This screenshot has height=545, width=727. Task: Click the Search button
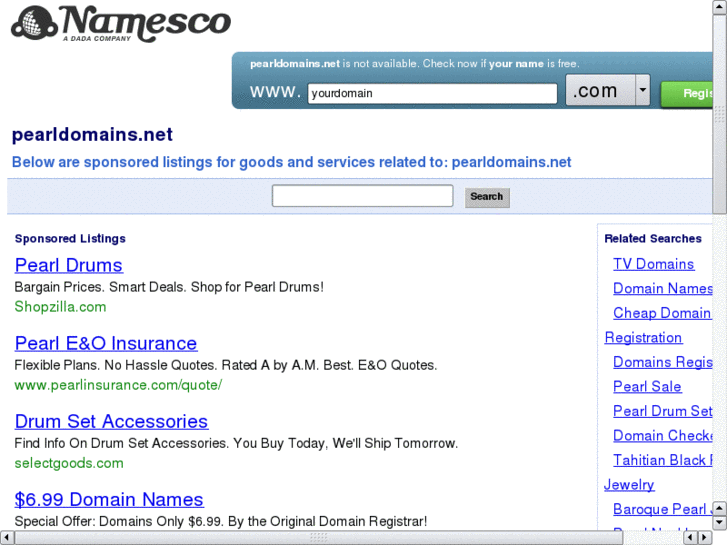click(x=487, y=197)
